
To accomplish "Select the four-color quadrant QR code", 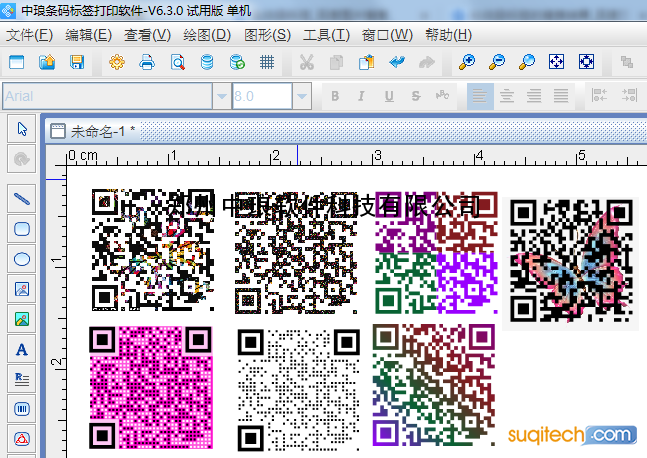I will pyautogui.click(x=436, y=252).
